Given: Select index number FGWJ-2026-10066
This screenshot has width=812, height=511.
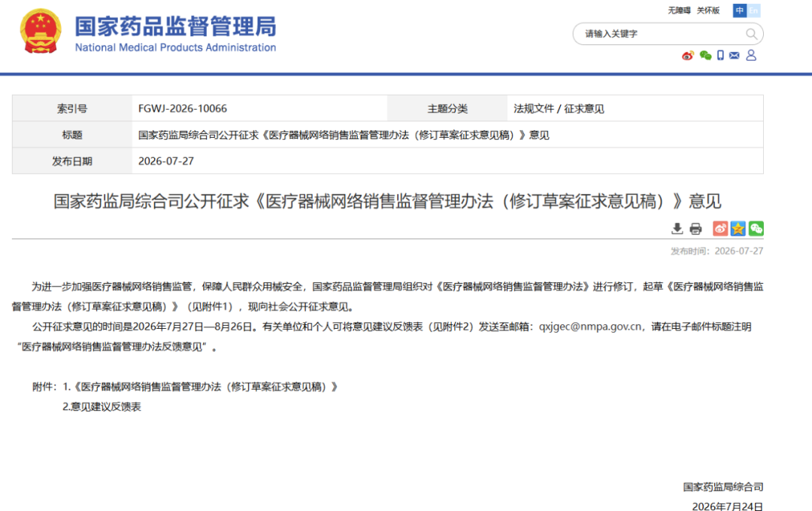Looking at the screenshot, I should tap(182, 108).
